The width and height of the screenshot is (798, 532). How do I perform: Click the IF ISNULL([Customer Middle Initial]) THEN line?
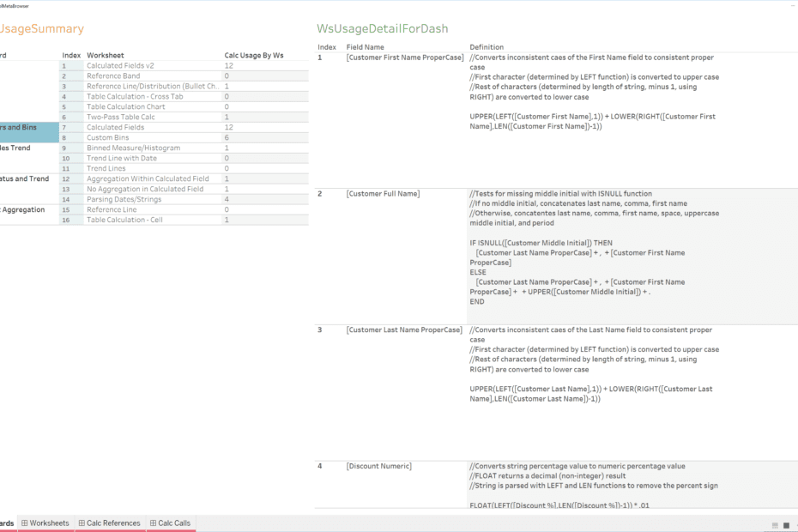[x=541, y=243]
